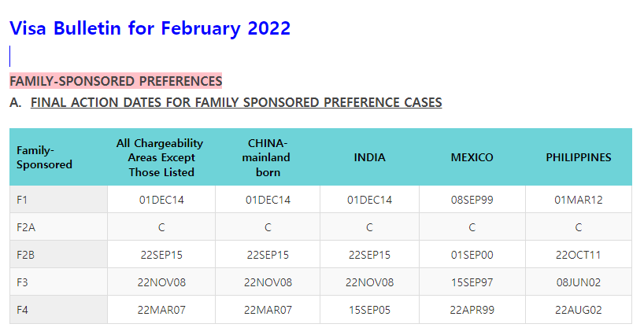644x335 pixels.
Task: Click the CHINA-mainland born column header
Action: pos(267,157)
